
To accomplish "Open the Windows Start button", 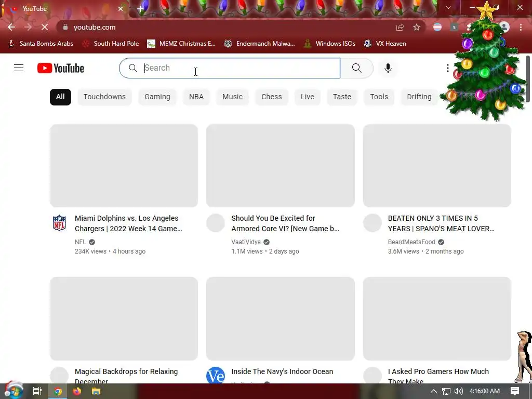I will pyautogui.click(x=14, y=391).
